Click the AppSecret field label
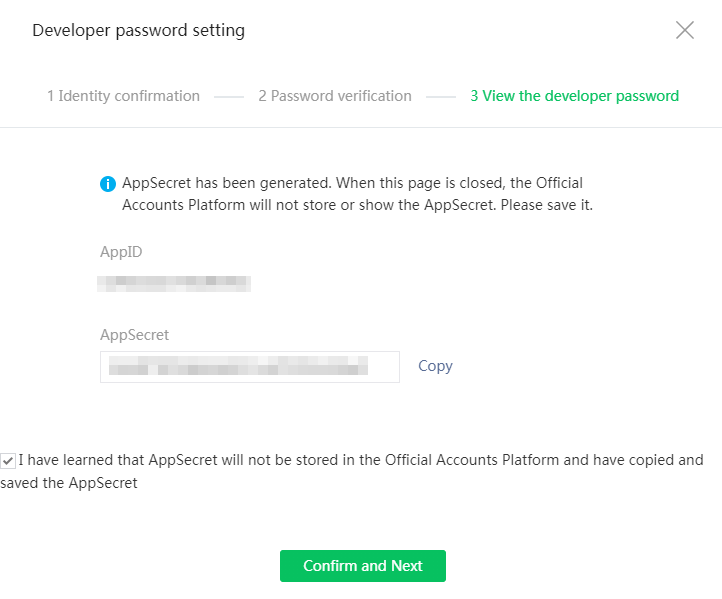Image resolution: width=722 pixels, height=599 pixels. (x=134, y=335)
